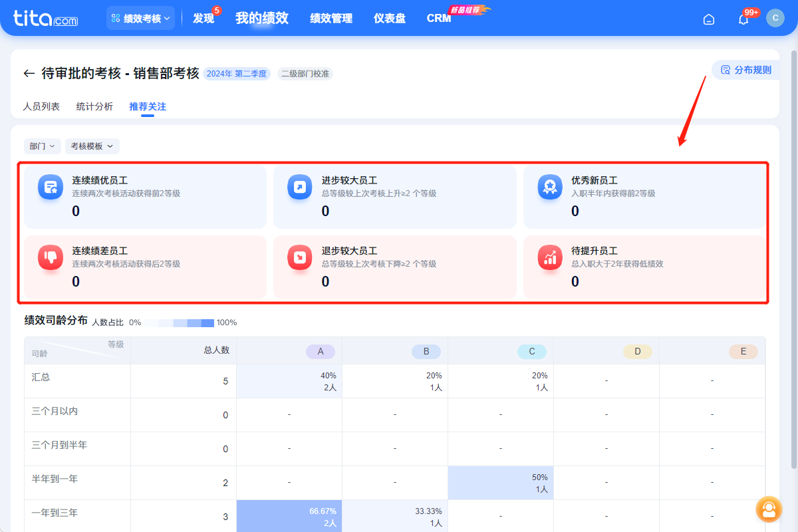Open the 部门 filter dropdown
The width and height of the screenshot is (798, 532).
(42, 146)
